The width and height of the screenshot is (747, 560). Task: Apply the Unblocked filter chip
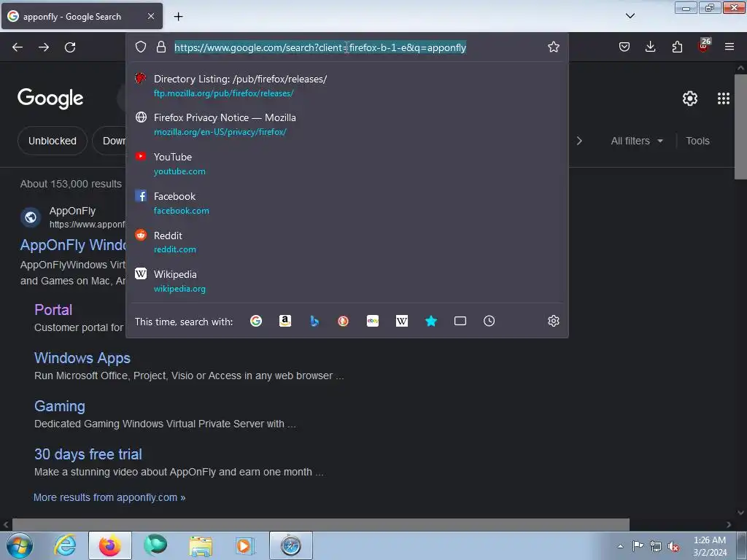pos(53,141)
